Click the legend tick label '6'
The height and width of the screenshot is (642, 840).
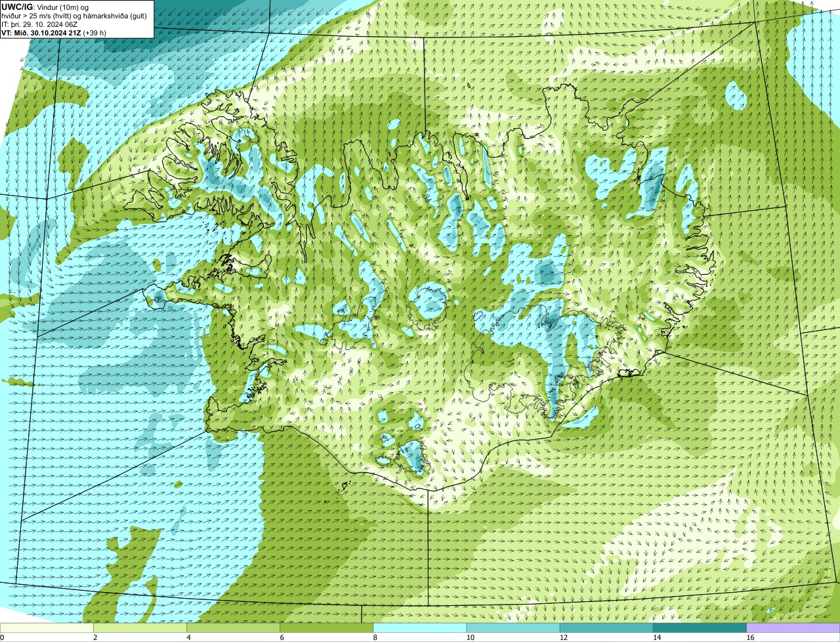point(282,637)
